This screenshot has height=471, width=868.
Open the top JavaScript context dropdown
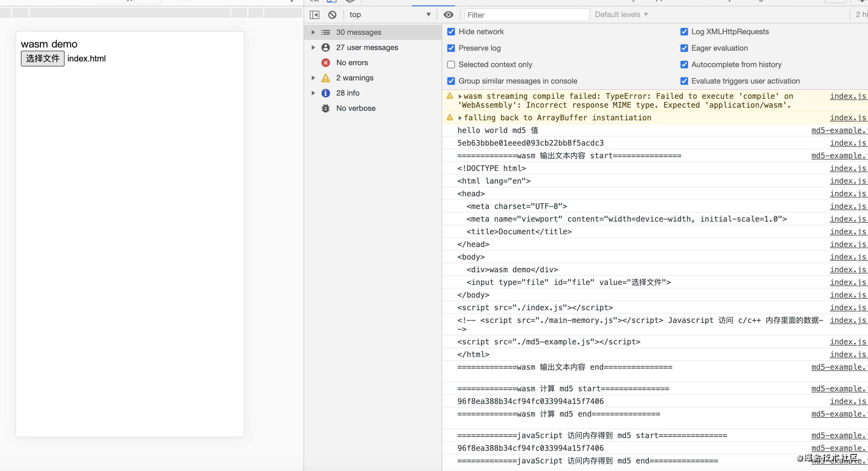(x=390, y=15)
